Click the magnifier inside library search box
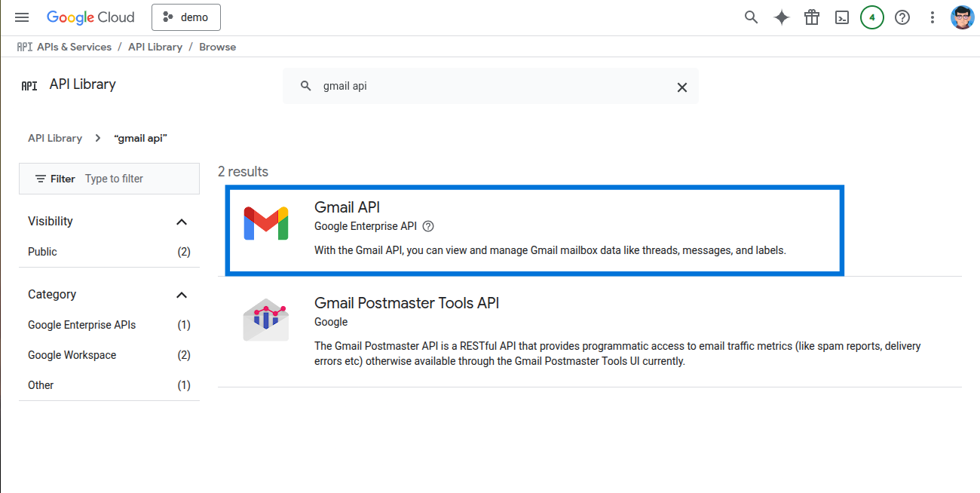Viewport: 980px width, 493px height. coord(305,86)
